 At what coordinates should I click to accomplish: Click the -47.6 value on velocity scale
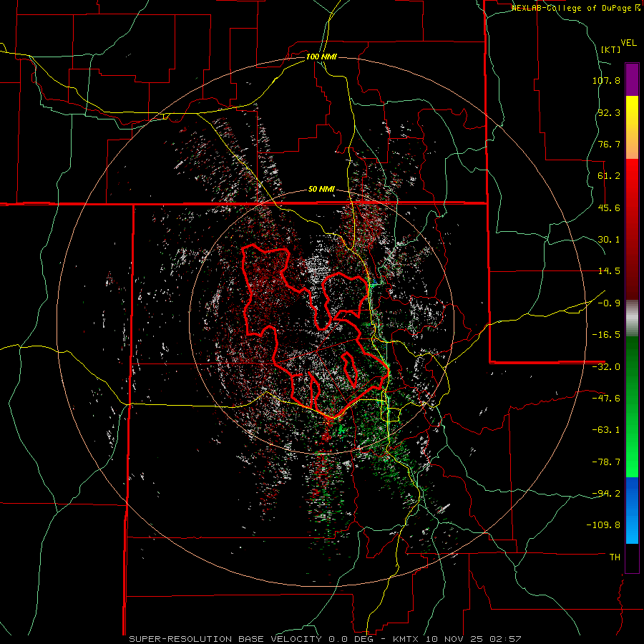(x=606, y=399)
